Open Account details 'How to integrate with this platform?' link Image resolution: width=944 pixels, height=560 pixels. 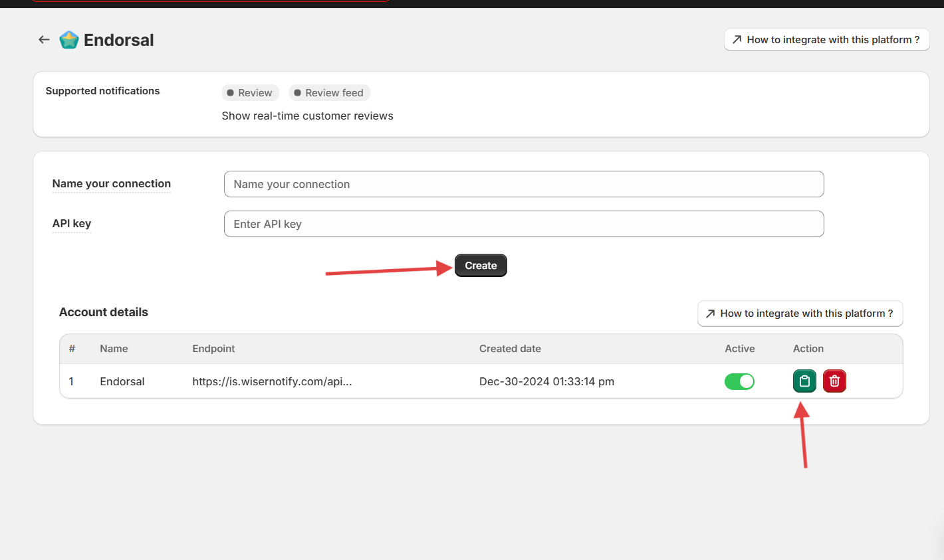tap(800, 314)
